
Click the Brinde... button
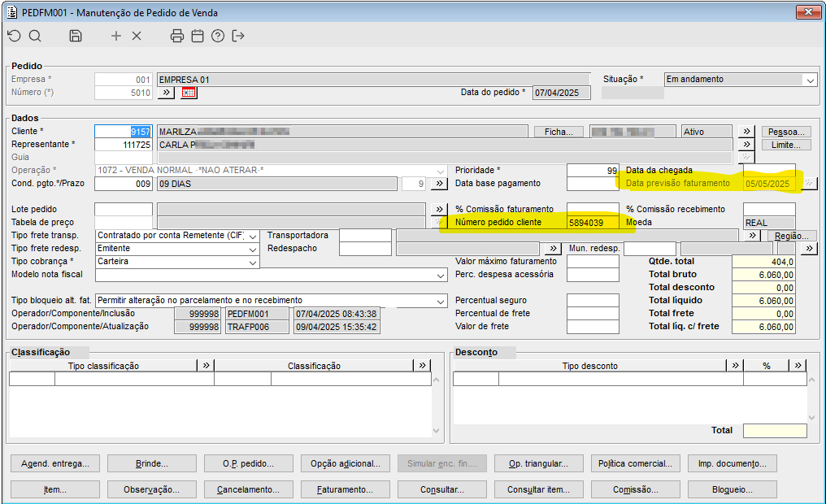tap(152, 463)
